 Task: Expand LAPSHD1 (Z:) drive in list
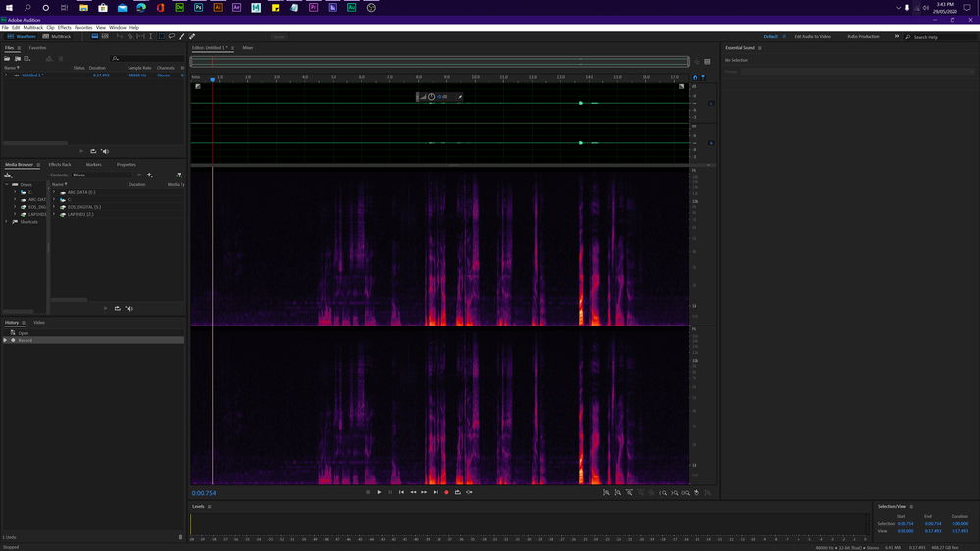coord(54,214)
